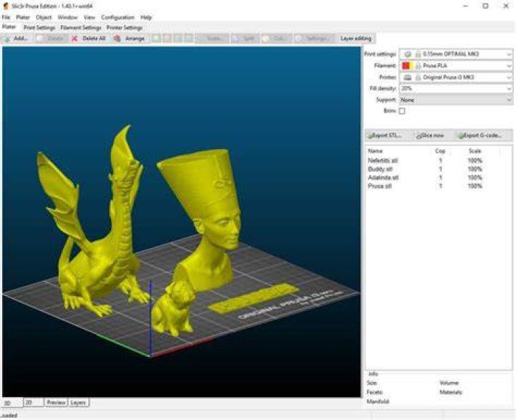Enable the Brim checkbox
The width and height of the screenshot is (516, 420).
pos(402,111)
